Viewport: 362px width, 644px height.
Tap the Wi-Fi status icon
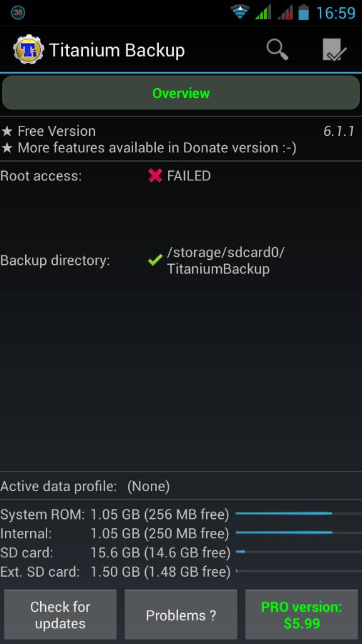tap(240, 13)
